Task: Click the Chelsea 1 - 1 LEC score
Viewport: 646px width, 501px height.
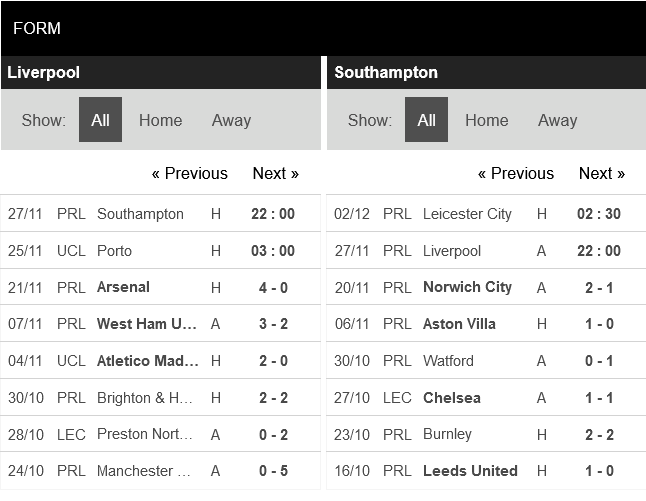Action: [x=599, y=398]
